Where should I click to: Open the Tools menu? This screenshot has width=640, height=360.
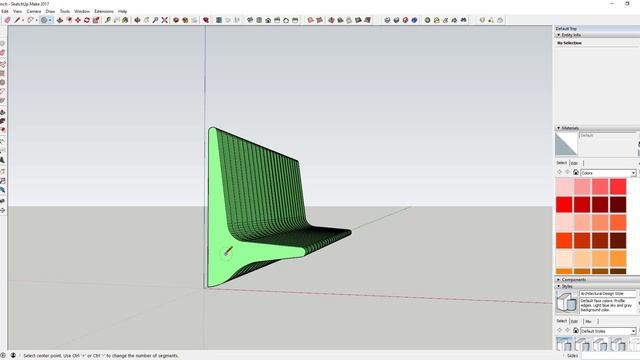tap(65, 11)
